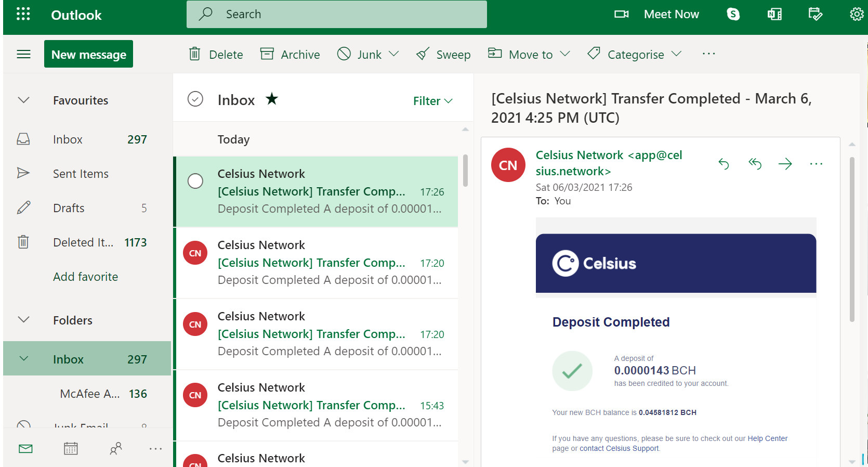Viewport: 868px width, 467px height.
Task: Tick the selection circle on 17:26 Celsius email
Action: tap(195, 181)
